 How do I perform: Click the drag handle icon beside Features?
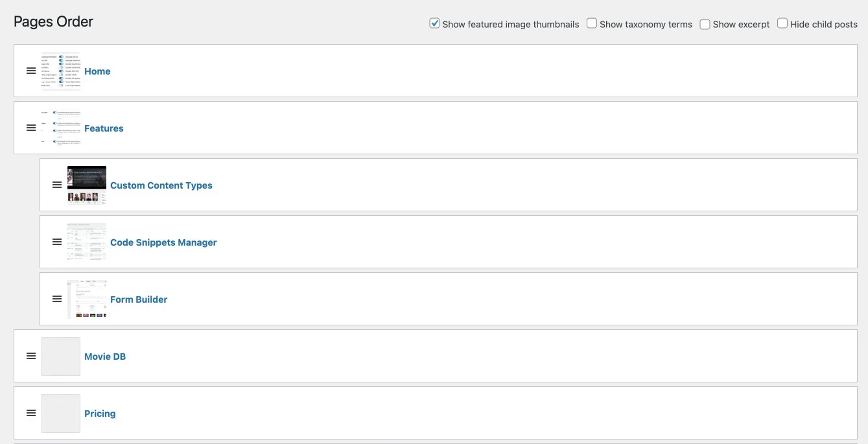(31, 128)
